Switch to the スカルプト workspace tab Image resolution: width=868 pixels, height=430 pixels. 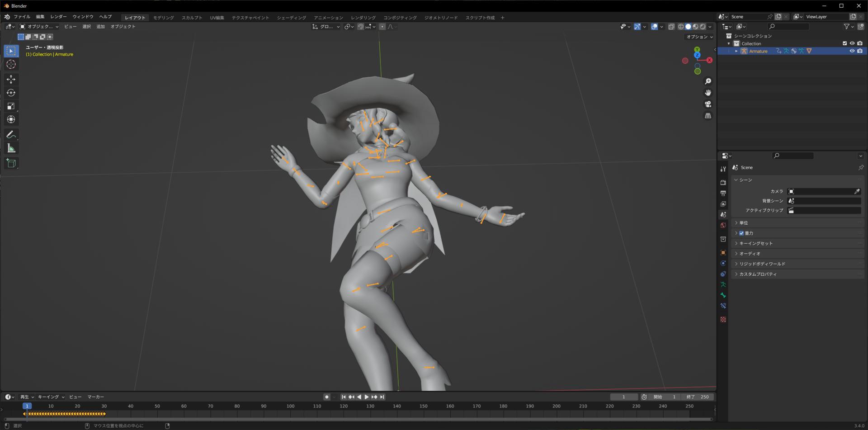pos(192,18)
